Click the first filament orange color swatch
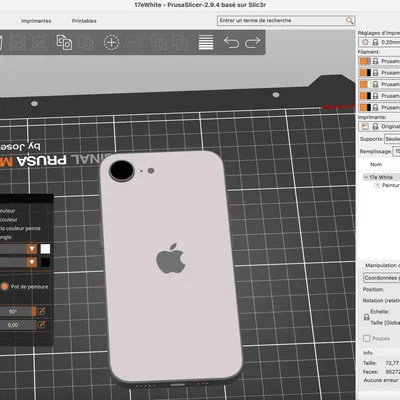The height and width of the screenshot is (400, 400). pos(365,61)
